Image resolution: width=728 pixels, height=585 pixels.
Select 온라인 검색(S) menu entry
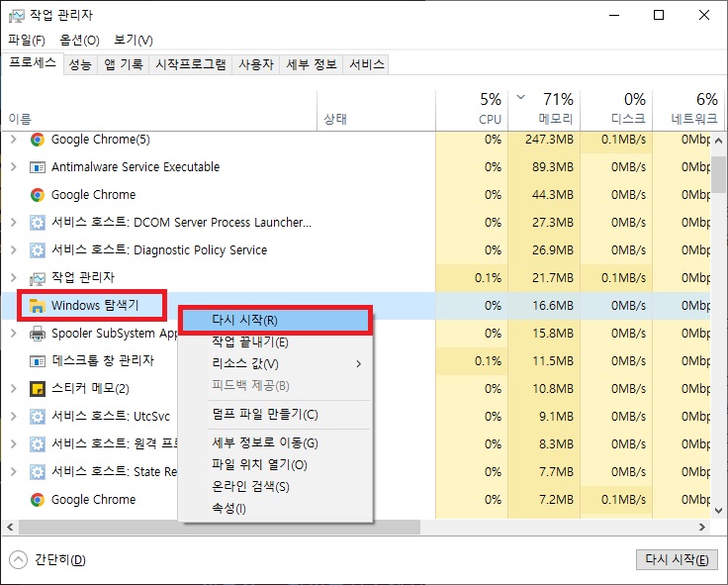276,486
